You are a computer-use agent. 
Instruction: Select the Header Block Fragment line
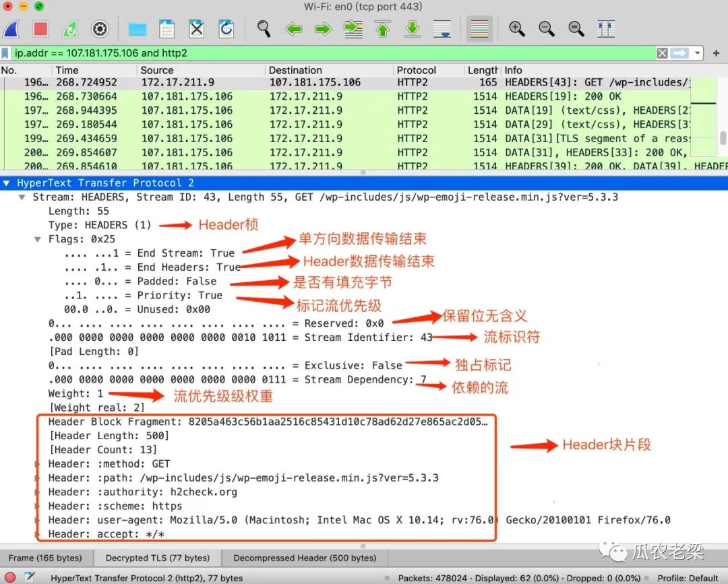[x=268, y=422]
